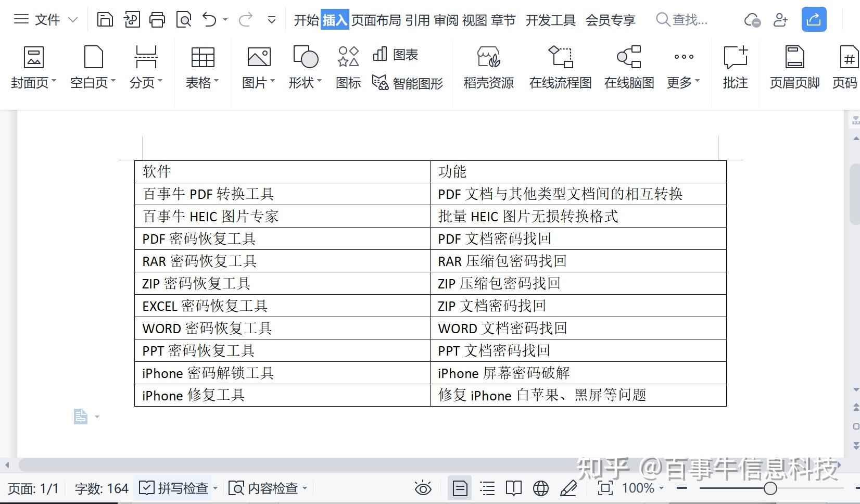Switch to the 引用 tab
The width and height of the screenshot is (860, 504).
tap(418, 20)
